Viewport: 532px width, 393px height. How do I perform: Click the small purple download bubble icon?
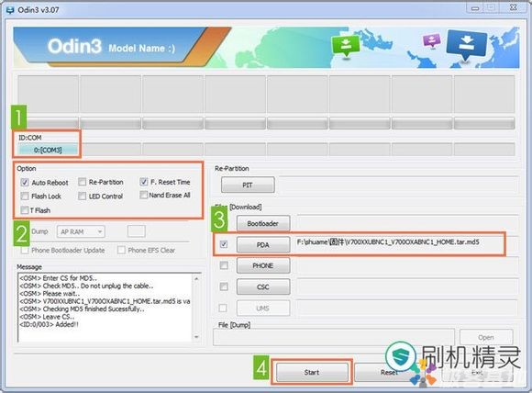click(x=431, y=40)
